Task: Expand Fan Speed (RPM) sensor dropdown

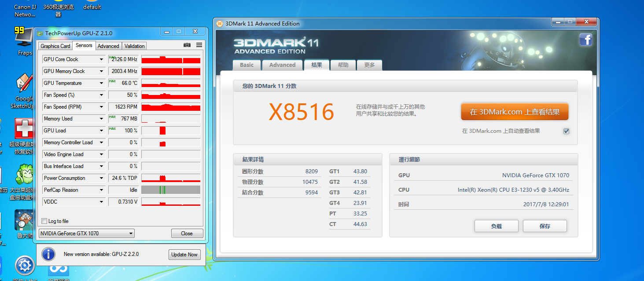Action: point(102,107)
